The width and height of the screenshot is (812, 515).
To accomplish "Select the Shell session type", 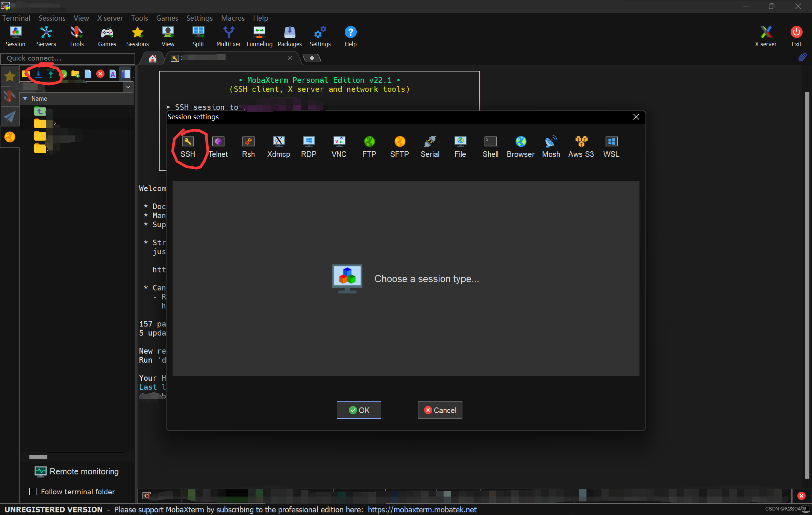I will (491, 147).
